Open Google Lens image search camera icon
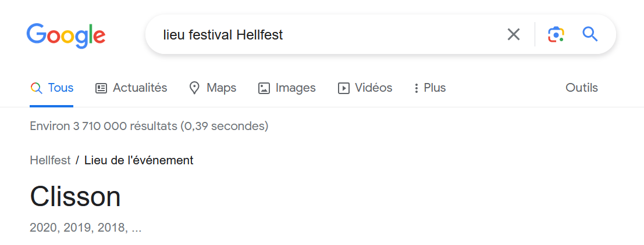 click(556, 35)
